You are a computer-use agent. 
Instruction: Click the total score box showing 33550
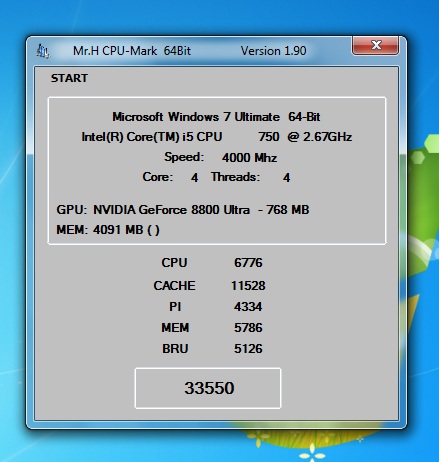coord(208,388)
